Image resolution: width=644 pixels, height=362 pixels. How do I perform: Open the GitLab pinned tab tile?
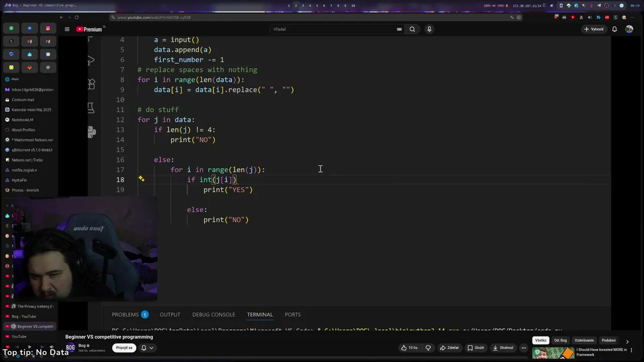pos(30,67)
